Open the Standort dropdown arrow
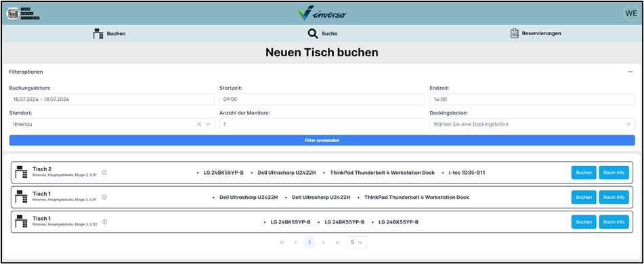The width and height of the screenshot is (644, 264). tap(208, 124)
